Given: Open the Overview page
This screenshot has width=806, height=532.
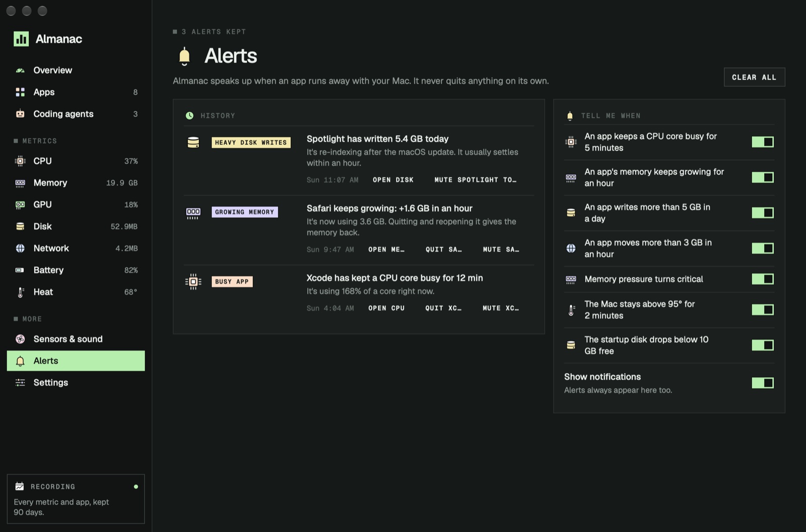Looking at the screenshot, I should point(76,70).
